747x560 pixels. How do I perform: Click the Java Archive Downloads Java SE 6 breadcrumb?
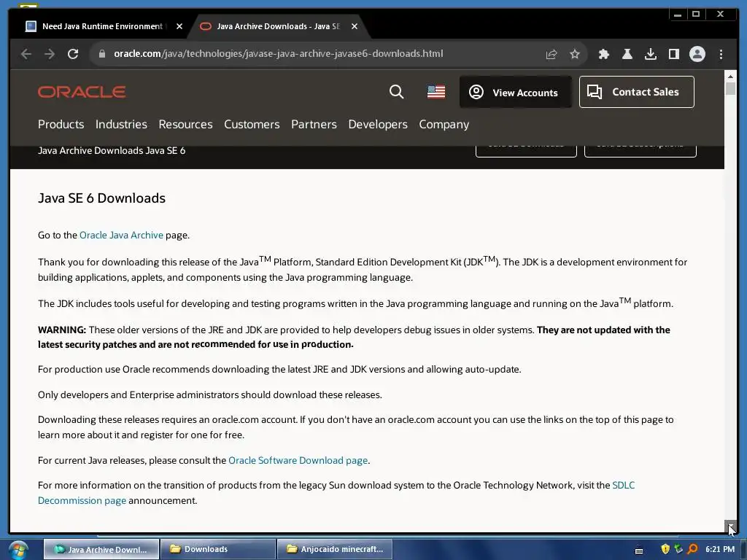[112, 150]
